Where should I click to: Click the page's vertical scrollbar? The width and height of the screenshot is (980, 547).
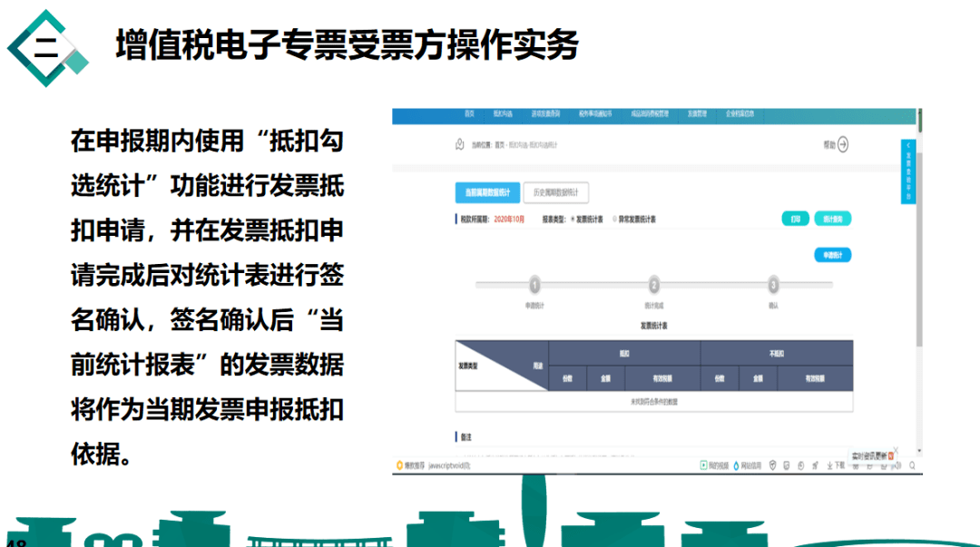[919, 272]
